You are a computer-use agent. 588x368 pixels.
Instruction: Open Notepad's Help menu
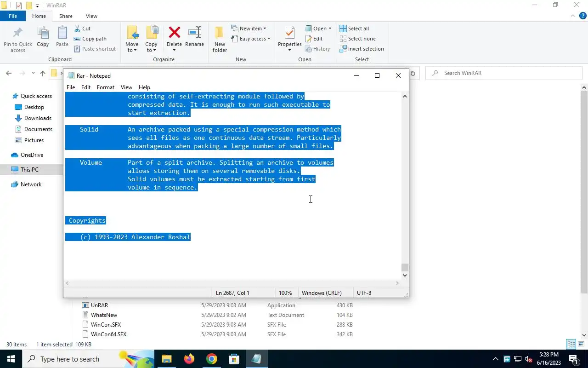pyautogui.click(x=144, y=87)
